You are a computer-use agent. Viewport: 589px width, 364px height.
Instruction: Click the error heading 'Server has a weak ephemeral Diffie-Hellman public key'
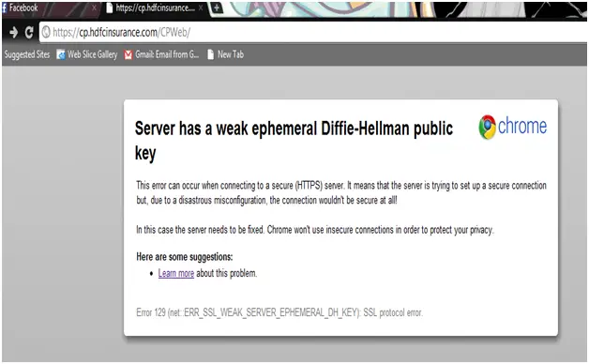tap(294, 141)
